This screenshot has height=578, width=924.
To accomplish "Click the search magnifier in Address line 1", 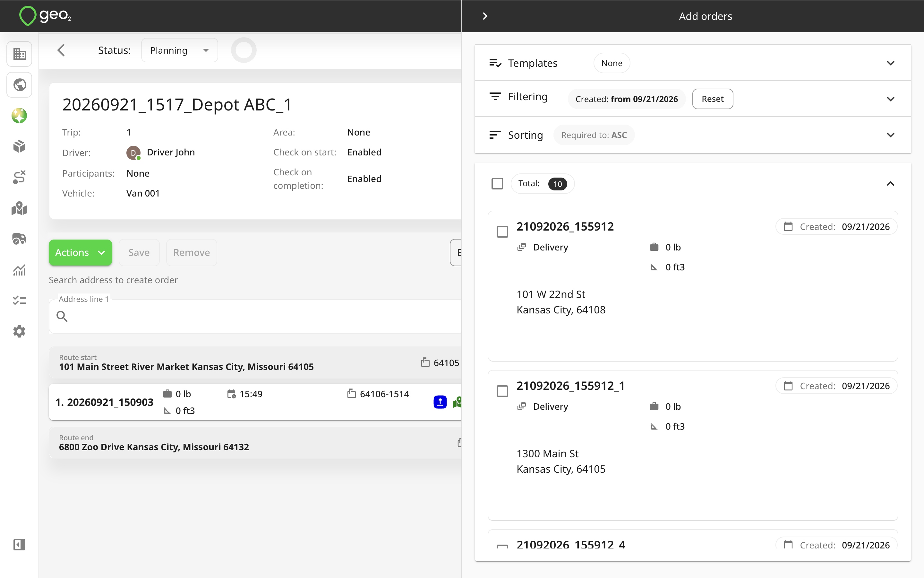I will (62, 317).
